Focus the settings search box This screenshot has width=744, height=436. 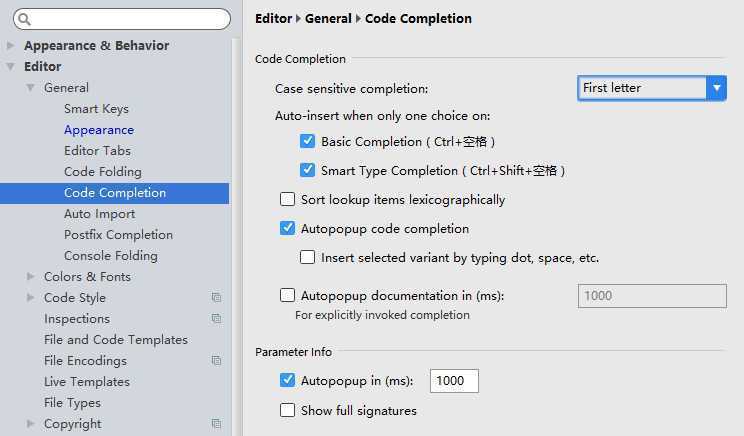[x=122, y=19]
